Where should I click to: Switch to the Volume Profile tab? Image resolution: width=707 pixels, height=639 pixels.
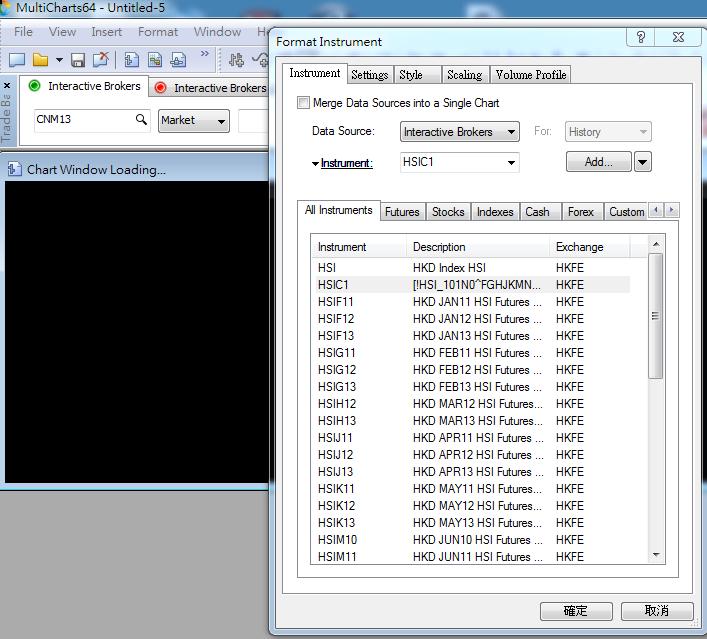point(530,74)
